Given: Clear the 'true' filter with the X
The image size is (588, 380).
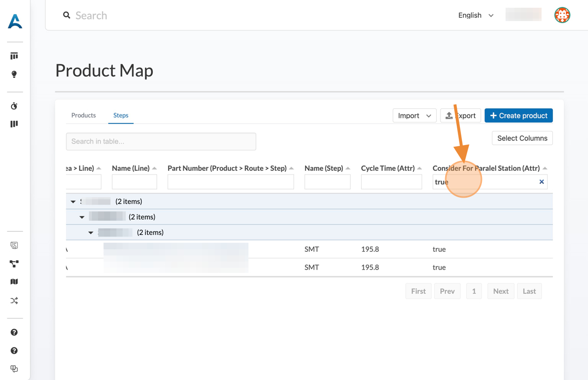Looking at the screenshot, I should point(541,182).
